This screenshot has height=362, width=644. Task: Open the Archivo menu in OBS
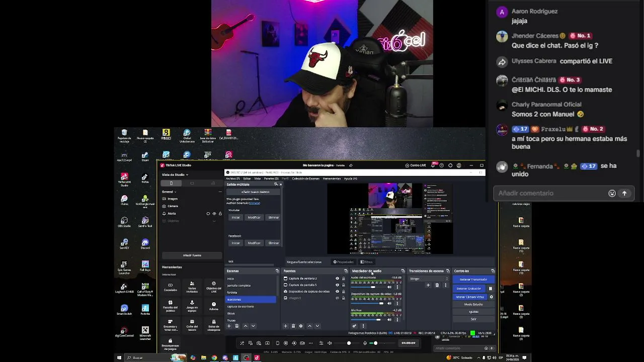point(233,178)
